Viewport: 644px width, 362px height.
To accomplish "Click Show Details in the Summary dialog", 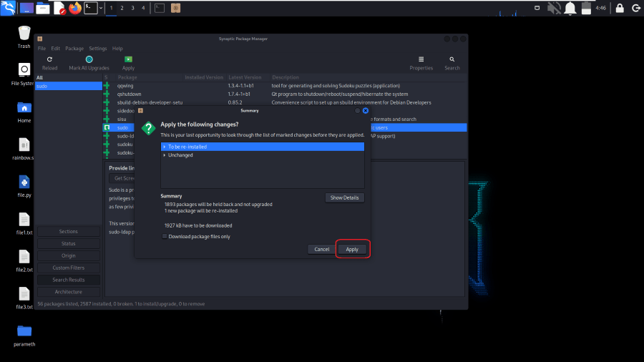I will (x=345, y=198).
